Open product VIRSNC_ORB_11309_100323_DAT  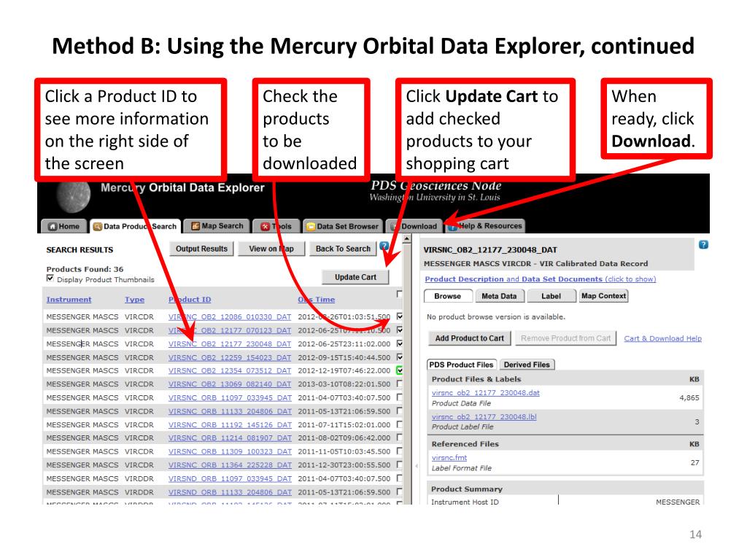[230, 451]
